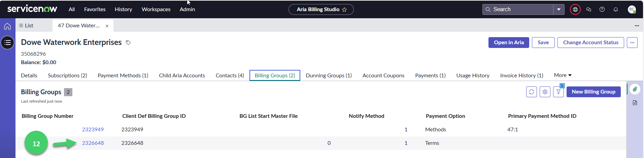Switch to the Payment Methods (1) tab
This screenshot has height=158, width=644.
pyautogui.click(x=123, y=76)
